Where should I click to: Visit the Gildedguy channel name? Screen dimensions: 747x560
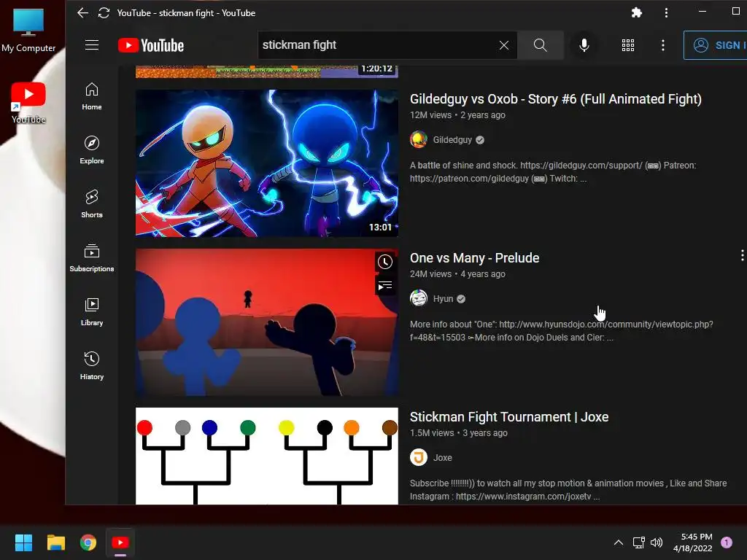point(452,140)
